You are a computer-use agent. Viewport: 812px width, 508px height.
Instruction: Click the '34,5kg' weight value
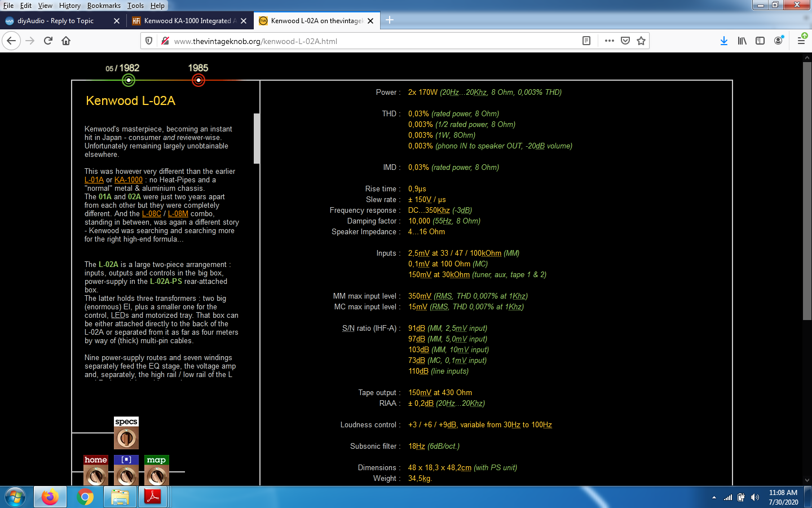[x=420, y=479]
